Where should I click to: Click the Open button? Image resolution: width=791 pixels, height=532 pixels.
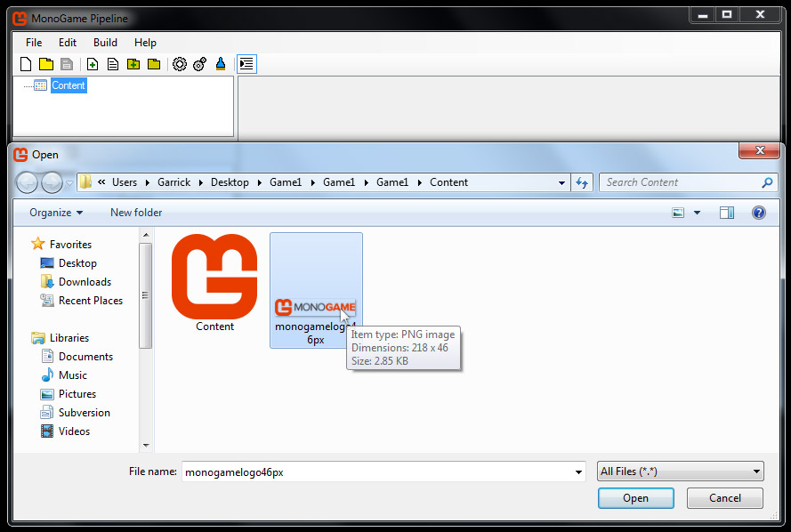click(x=635, y=498)
